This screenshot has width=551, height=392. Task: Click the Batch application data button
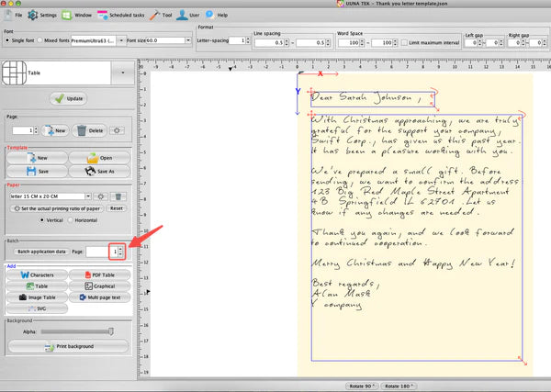click(39, 251)
